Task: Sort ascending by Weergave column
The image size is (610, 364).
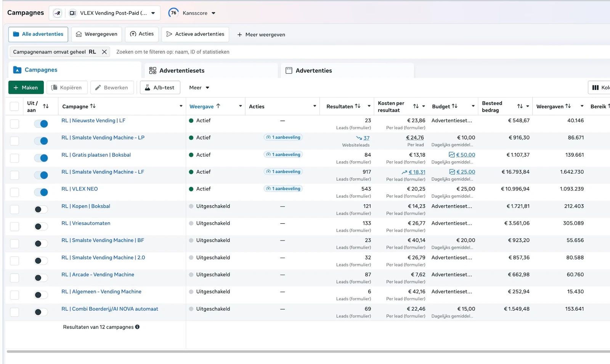Action: [218, 106]
